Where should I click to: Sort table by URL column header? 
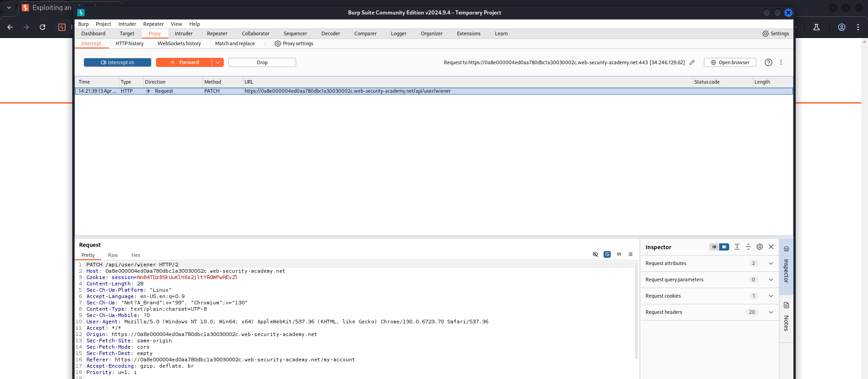[467, 82]
